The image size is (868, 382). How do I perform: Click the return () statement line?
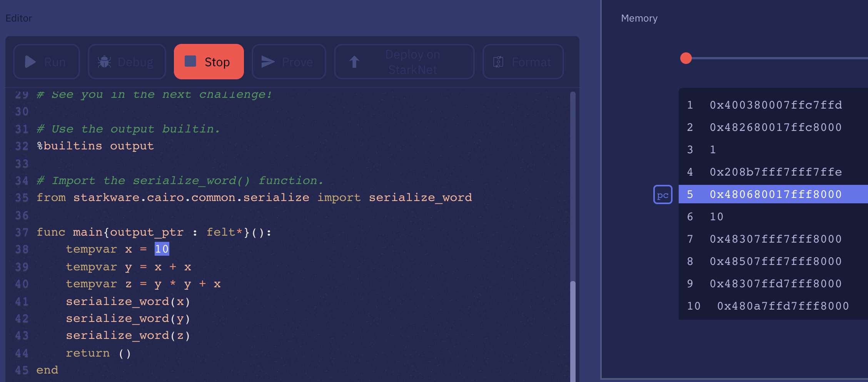[98, 353]
